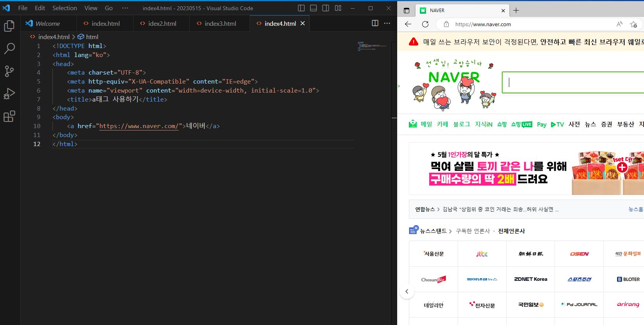Refresh the NAVER page
Viewport: 644px width, 325px height.
[425, 24]
